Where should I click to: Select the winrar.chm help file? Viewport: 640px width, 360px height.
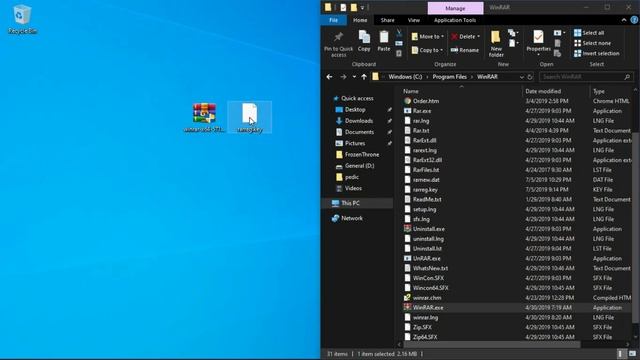(x=427, y=298)
